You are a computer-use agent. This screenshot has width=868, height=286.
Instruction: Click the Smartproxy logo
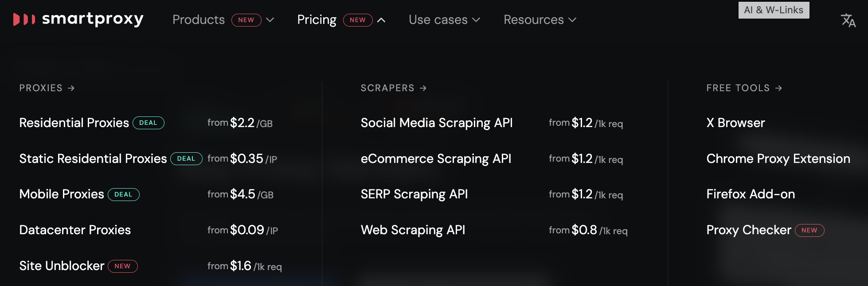click(78, 19)
